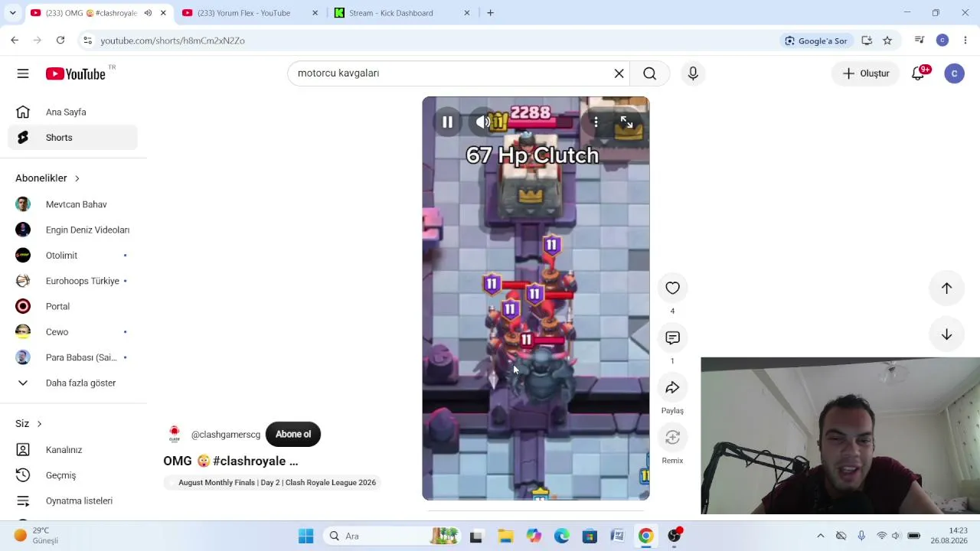Mute the Short's volume
This screenshot has height=551, width=980.
482,122
